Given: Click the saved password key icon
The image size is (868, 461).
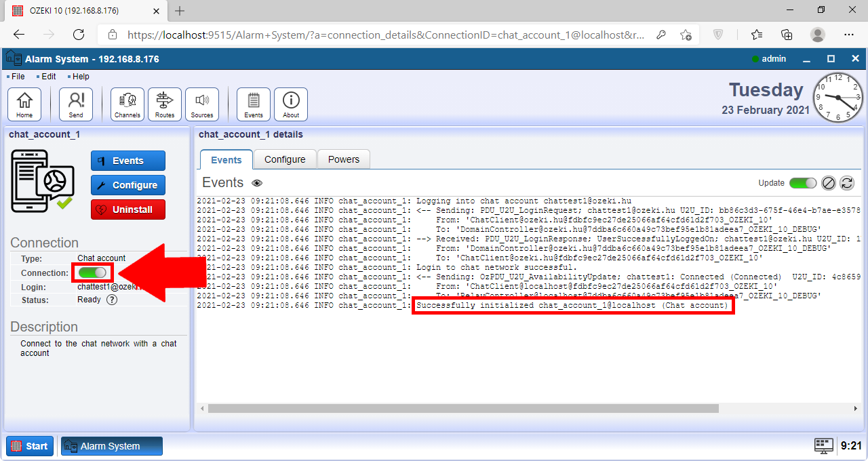Looking at the screenshot, I should tap(660, 35).
